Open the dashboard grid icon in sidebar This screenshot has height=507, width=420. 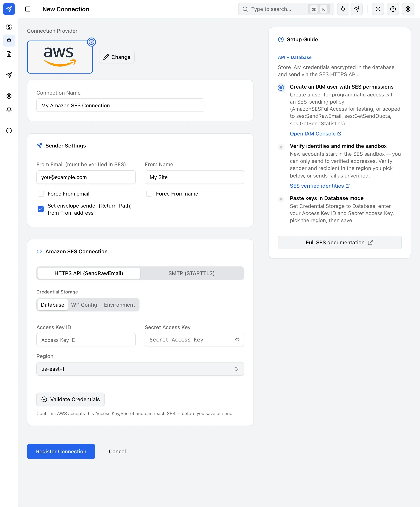9,27
